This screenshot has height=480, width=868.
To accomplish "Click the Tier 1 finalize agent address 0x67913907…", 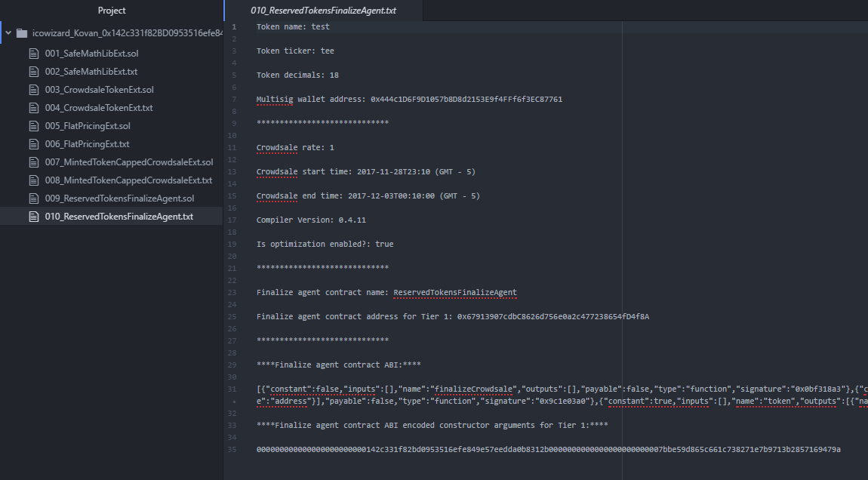I will point(553,317).
